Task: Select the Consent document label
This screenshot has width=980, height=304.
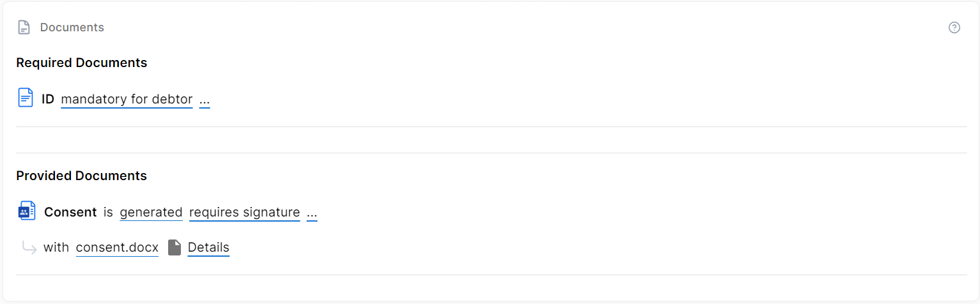Action: click(70, 212)
